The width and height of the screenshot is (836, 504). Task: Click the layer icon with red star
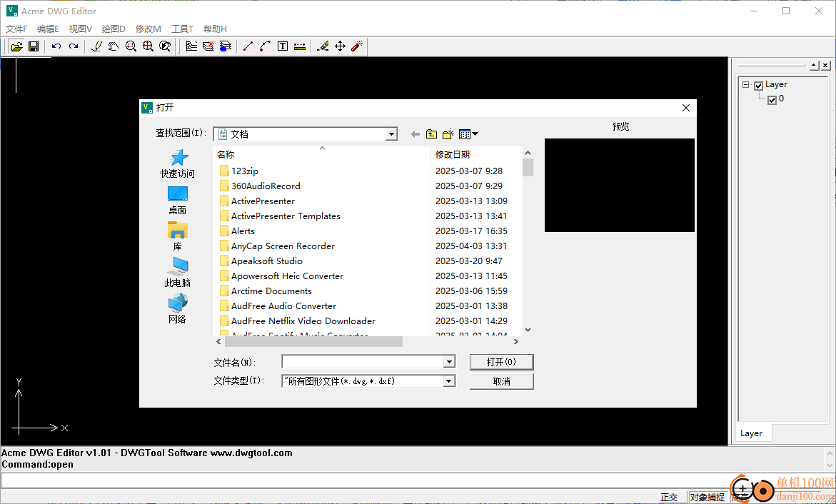tap(208, 46)
